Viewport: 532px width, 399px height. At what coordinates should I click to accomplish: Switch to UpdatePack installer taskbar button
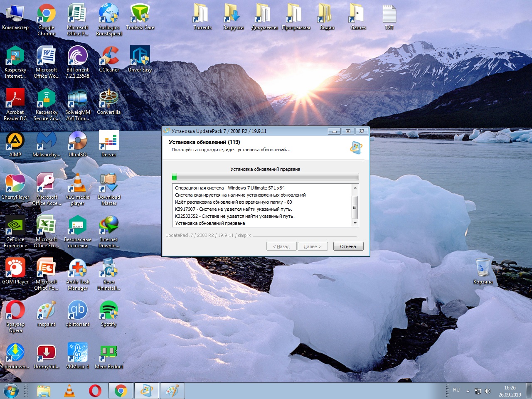point(146,391)
